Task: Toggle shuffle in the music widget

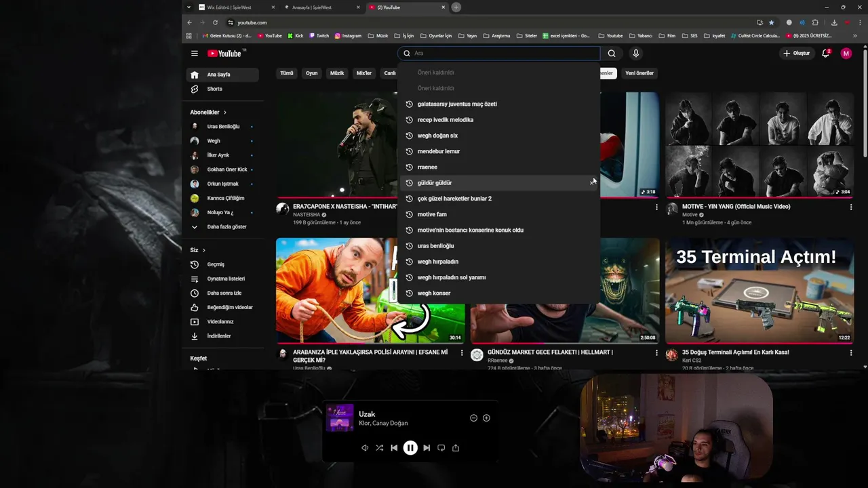Action: coord(379,448)
